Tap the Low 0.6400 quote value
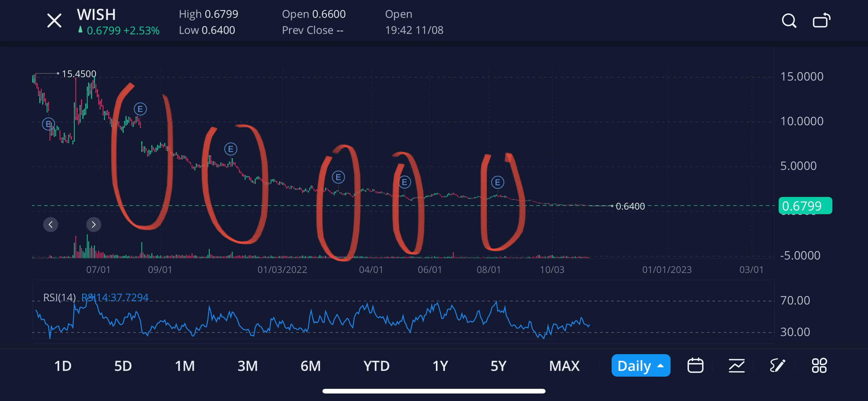The height and width of the screenshot is (401, 868). 207,30
